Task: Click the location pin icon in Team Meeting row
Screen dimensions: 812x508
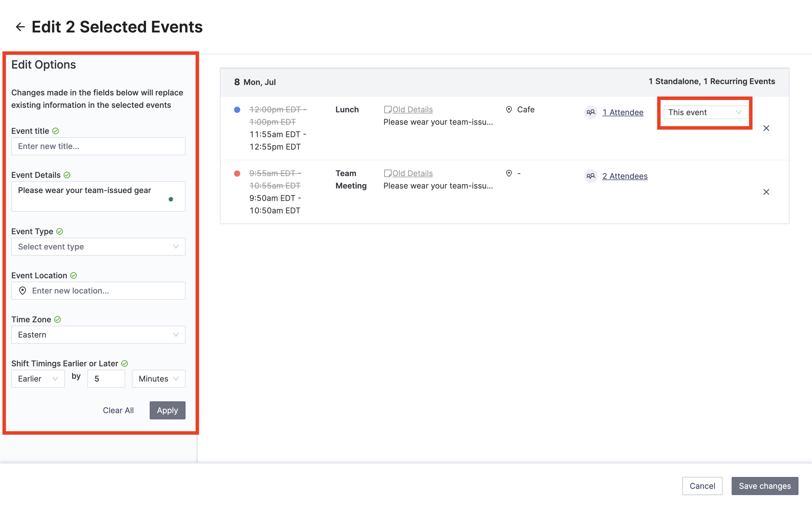Action: (509, 173)
